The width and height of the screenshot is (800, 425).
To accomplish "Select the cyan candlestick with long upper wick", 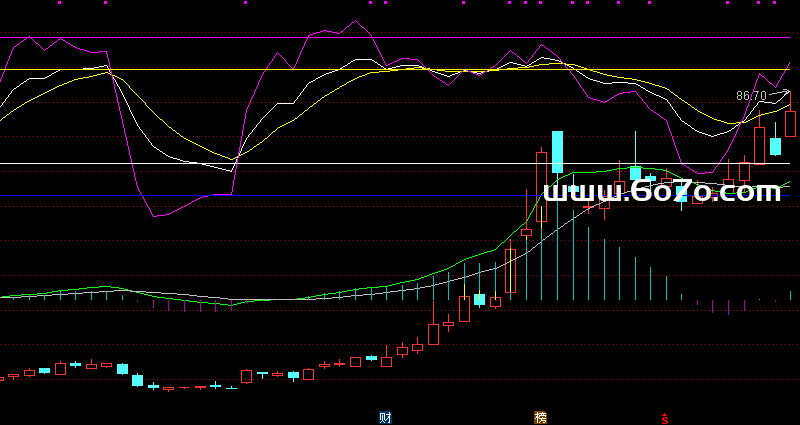I will [x=635, y=170].
